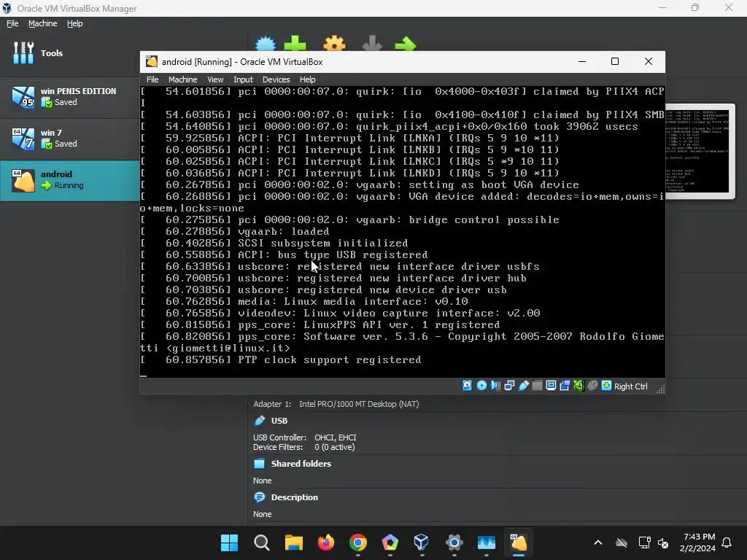Open taskbar Search
This screenshot has width=747, height=560.
[x=262, y=542]
